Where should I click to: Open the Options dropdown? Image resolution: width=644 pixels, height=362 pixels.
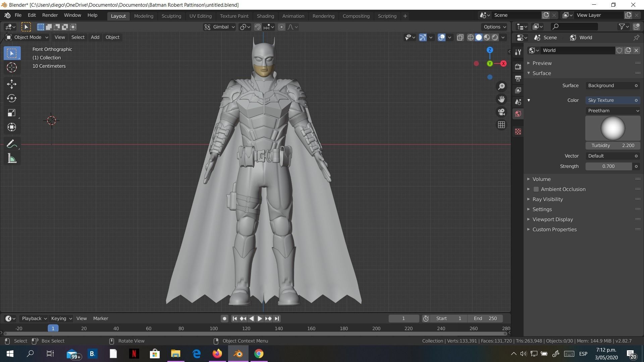tap(495, 27)
